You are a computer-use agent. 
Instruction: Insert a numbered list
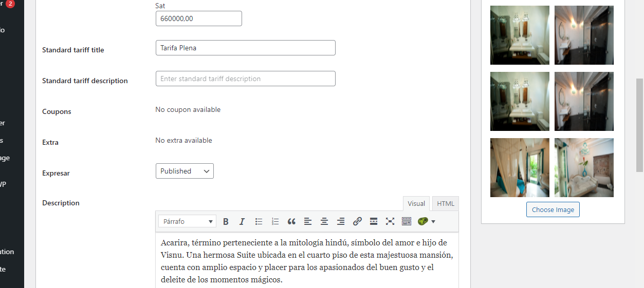(275, 222)
